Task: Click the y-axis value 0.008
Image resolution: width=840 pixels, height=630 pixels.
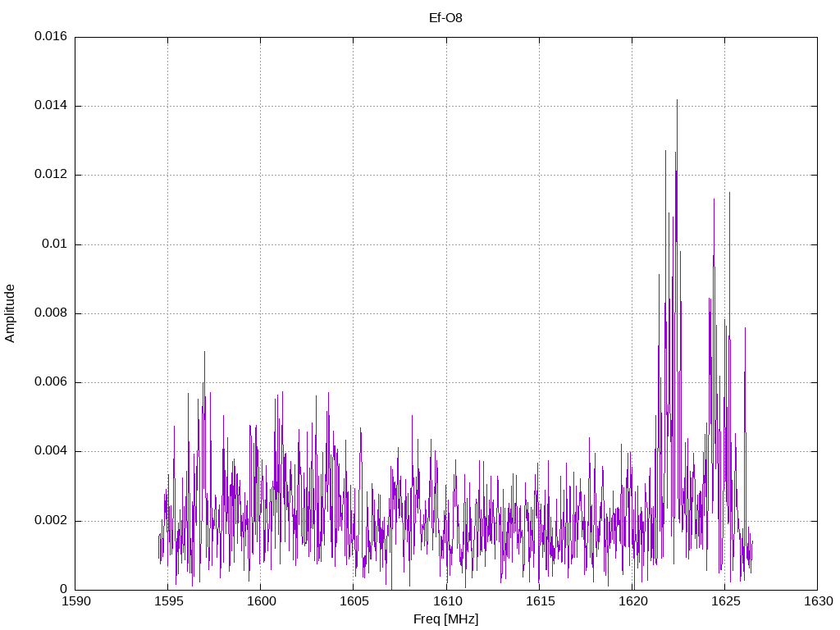Action: [x=51, y=313]
